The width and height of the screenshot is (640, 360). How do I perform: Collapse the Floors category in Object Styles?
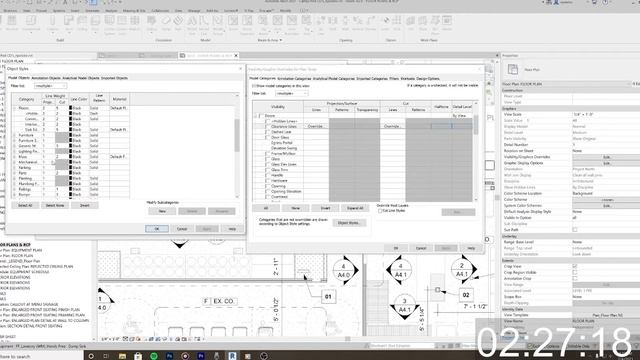14,108
